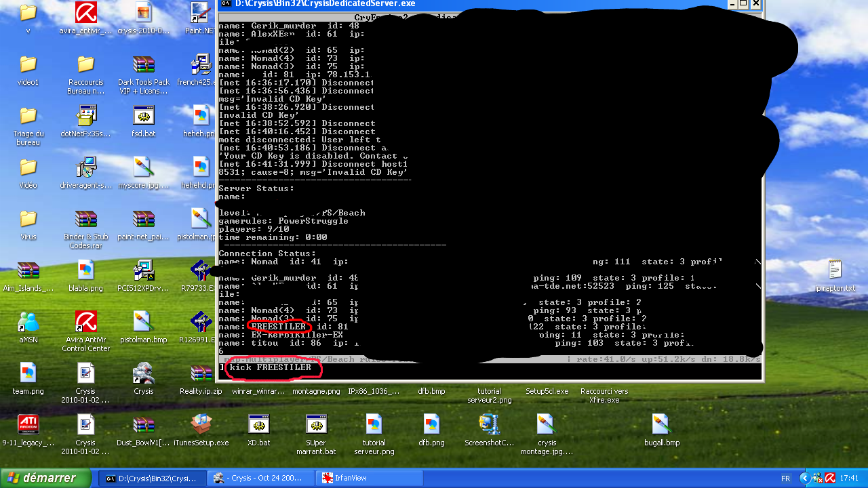Screen dimensions: 868x488
Task: Select the montagne.png label
Action: 316,391
